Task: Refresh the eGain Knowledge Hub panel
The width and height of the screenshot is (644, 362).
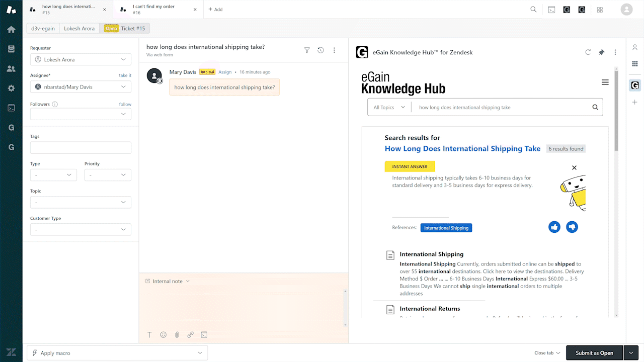Action: pyautogui.click(x=588, y=52)
